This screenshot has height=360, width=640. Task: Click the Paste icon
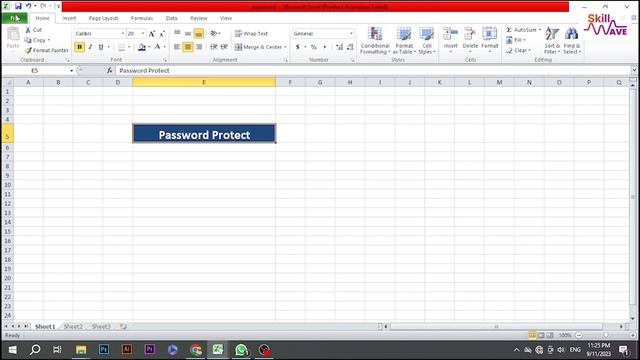click(x=13, y=34)
